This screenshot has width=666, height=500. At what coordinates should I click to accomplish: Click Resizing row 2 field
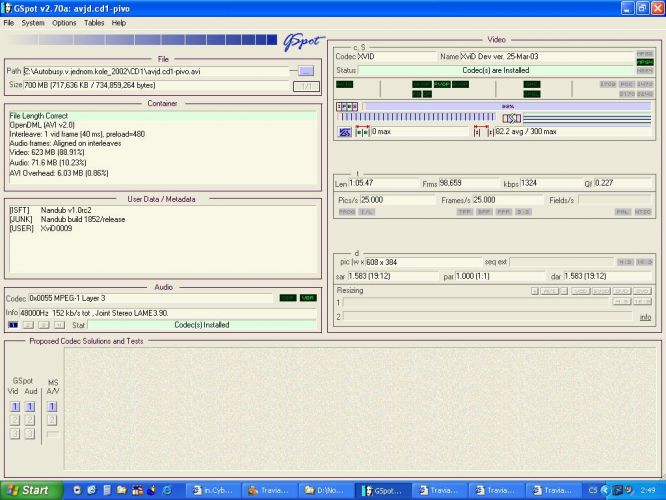tap(486, 316)
